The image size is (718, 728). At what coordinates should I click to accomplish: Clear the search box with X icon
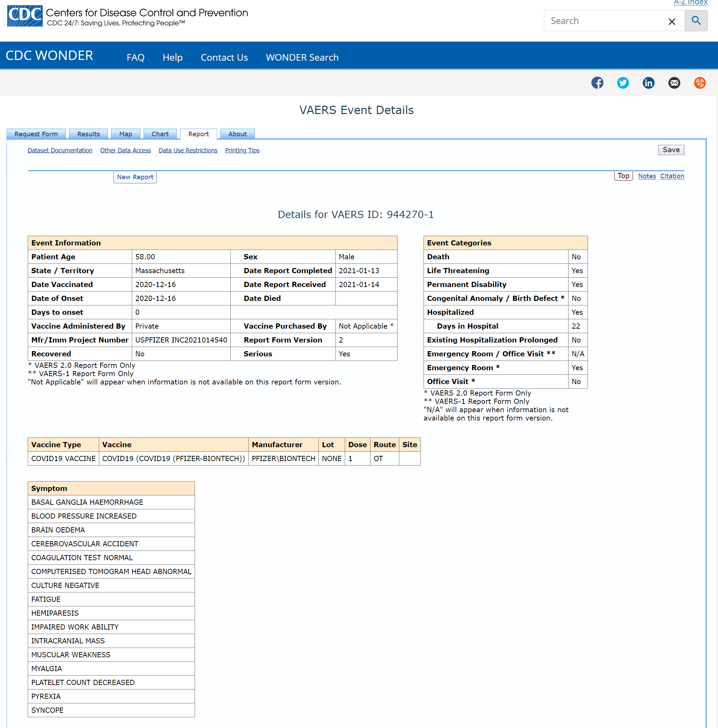672,21
